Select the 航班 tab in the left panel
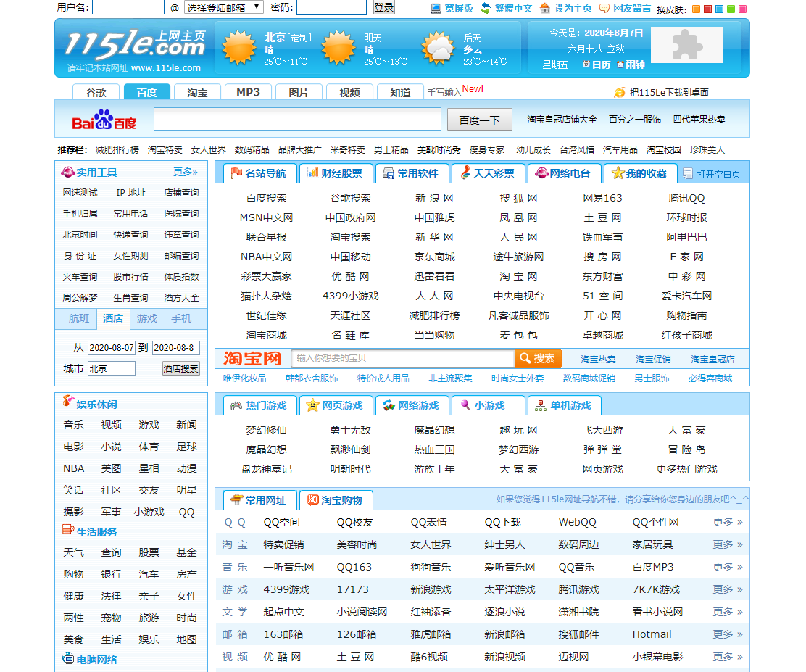The image size is (806, 672). [79, 319]
